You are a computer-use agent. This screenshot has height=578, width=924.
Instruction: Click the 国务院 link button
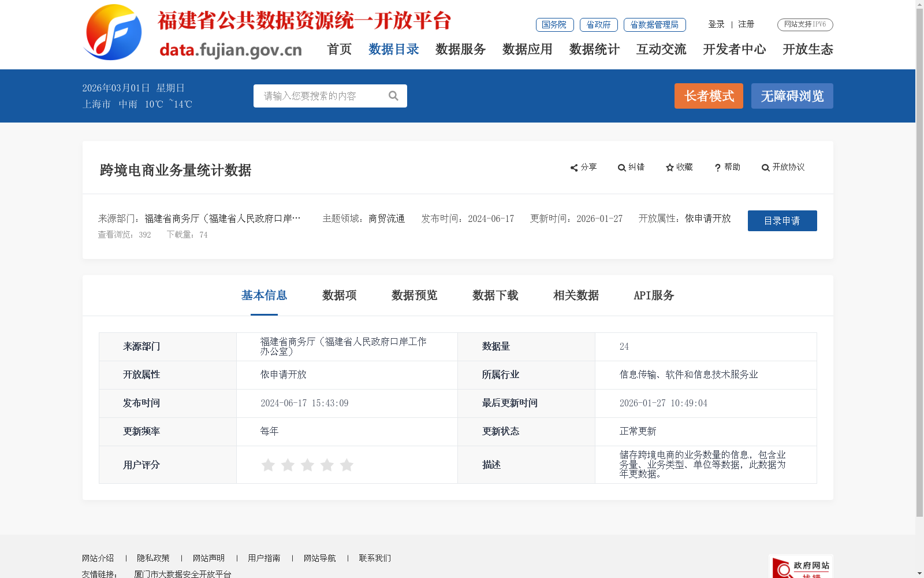[x=555, y=25]
